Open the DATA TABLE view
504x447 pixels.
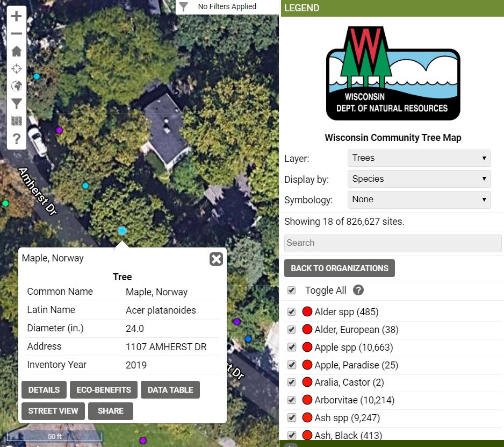pyautogui.click(x=170, y=390)
